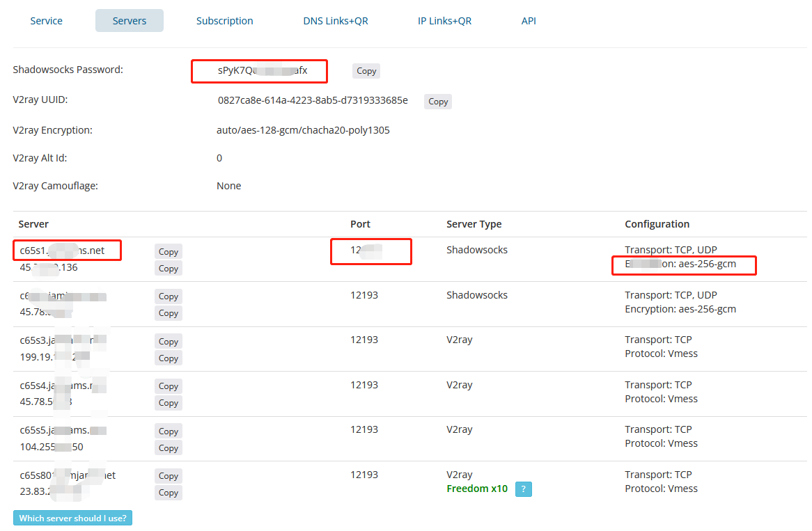The width and height of the screenshot is (812, 531).
Task: Click 'Which server should I use?' button
Action: (x=72, y=518)
